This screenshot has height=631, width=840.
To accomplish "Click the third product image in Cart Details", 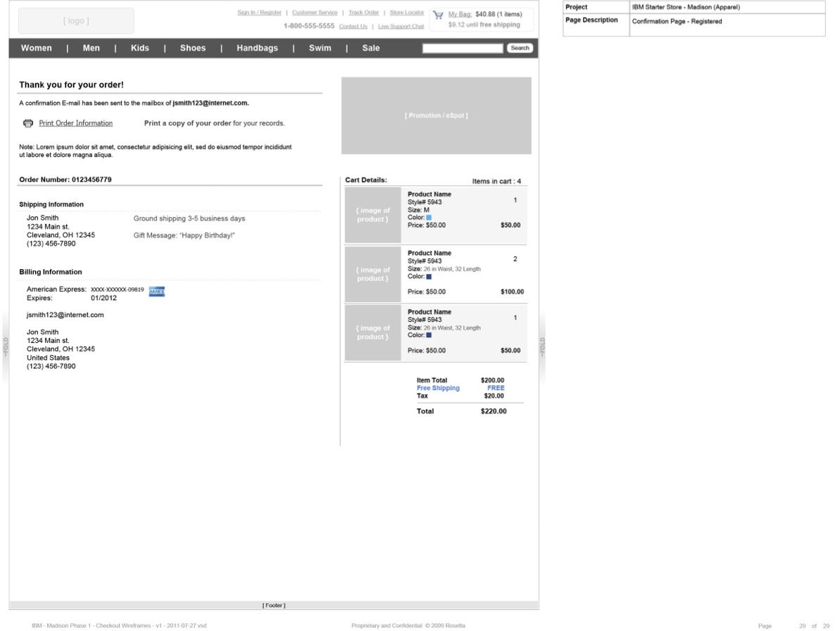I will (x=373, y=332).
